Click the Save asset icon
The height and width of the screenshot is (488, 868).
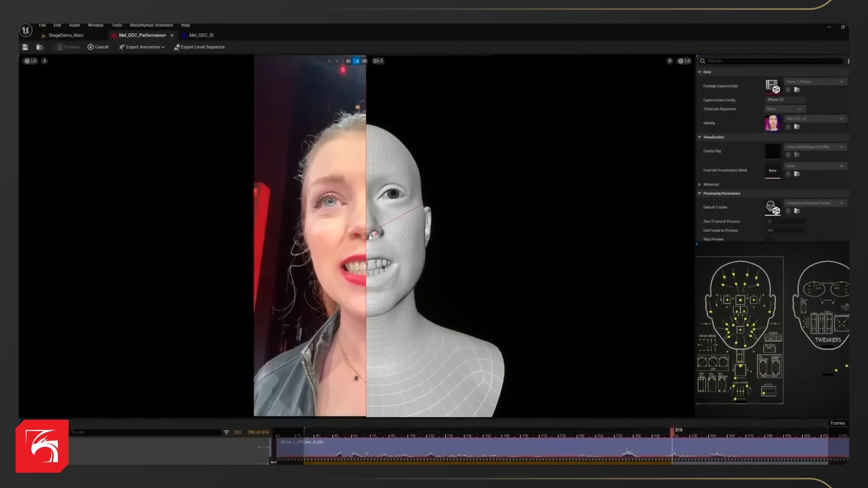click(25, 47)
